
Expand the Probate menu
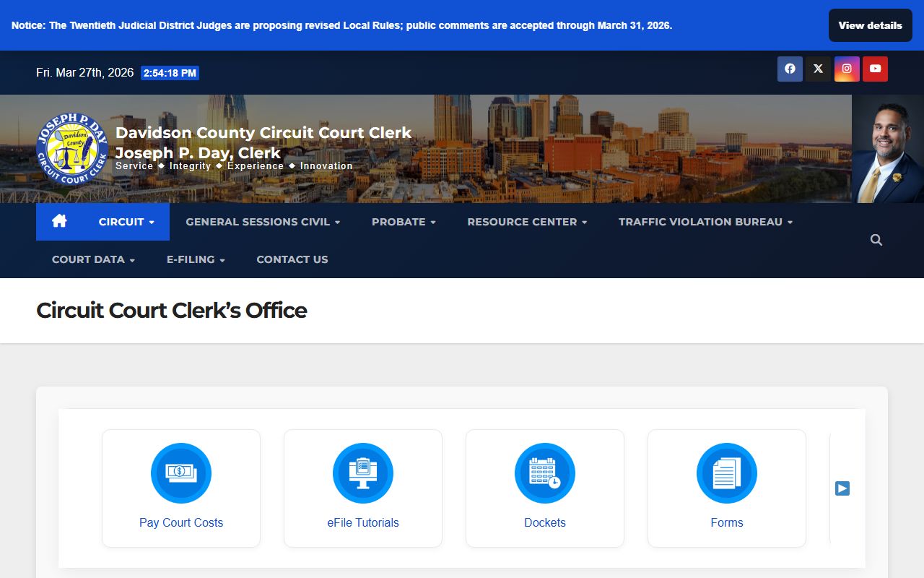click(x=404, y=222)
